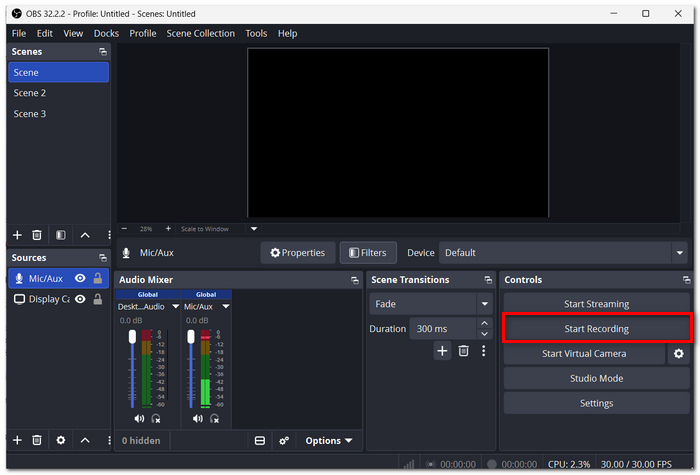This screenshot has width=700, height=475.
Task: Select Scene 2 in the Scenes list
Action: (x=58, y=93)
